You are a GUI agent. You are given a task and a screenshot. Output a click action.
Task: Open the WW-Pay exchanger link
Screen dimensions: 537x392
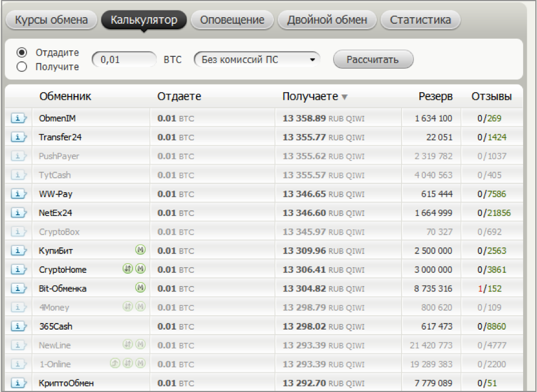(55, 194)
